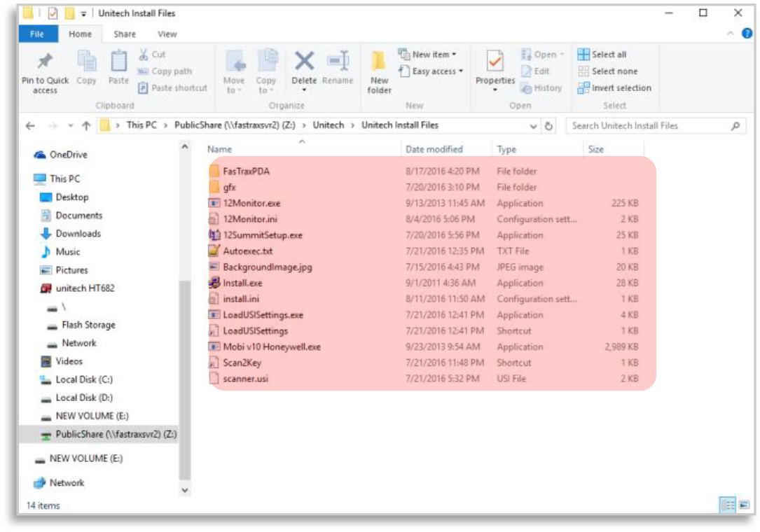
Task: Click Open in the Open group
Action: click(542, 55)
